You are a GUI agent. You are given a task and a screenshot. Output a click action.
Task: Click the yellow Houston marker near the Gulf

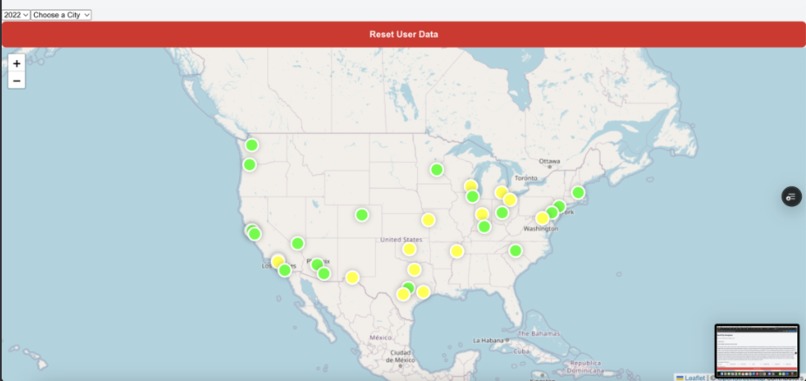423,292
